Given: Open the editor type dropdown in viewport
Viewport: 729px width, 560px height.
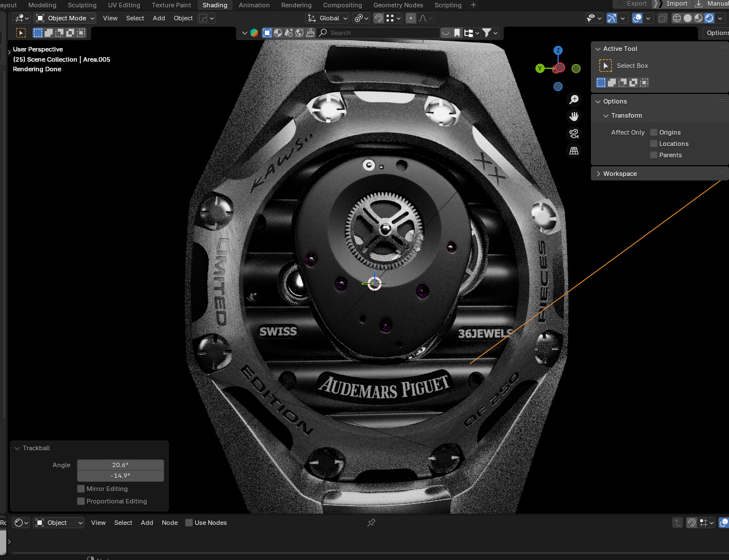Looking at the screenshot, I should 22,18.
